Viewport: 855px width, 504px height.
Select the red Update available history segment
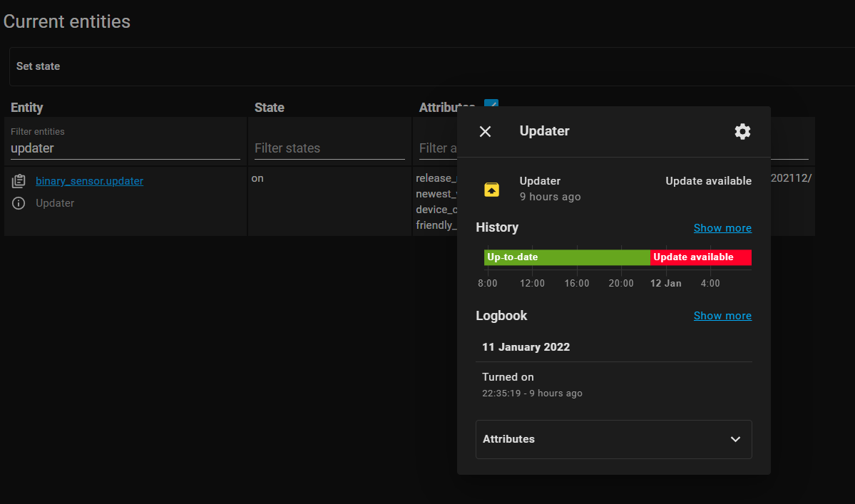[700, 257]
